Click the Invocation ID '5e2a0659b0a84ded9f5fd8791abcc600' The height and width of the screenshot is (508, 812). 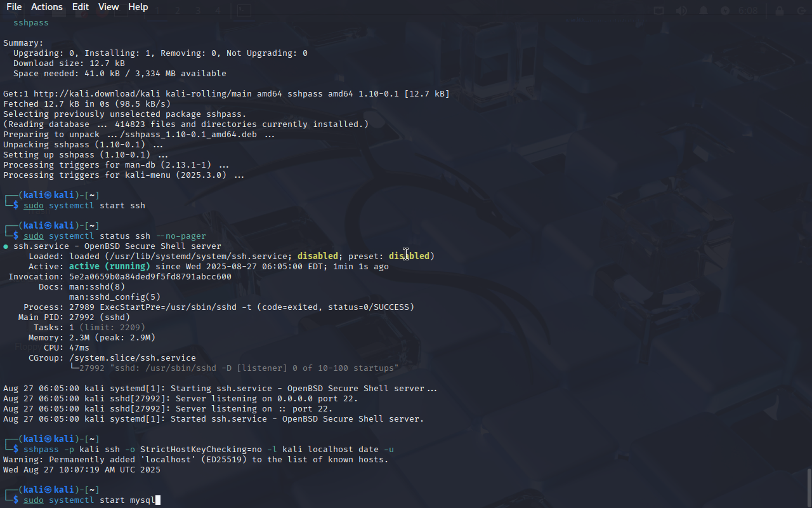[x=150, y=277]
